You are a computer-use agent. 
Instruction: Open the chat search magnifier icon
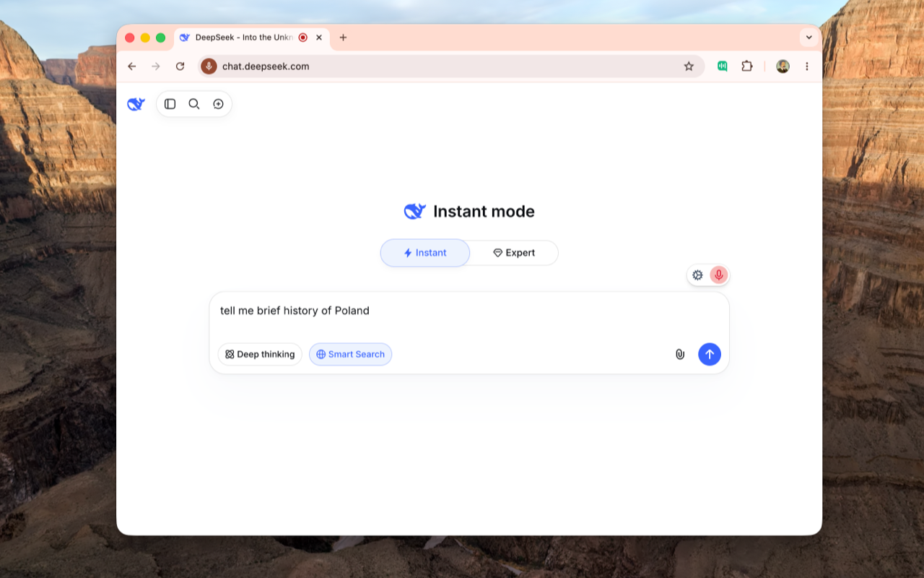tap(194, 104)
